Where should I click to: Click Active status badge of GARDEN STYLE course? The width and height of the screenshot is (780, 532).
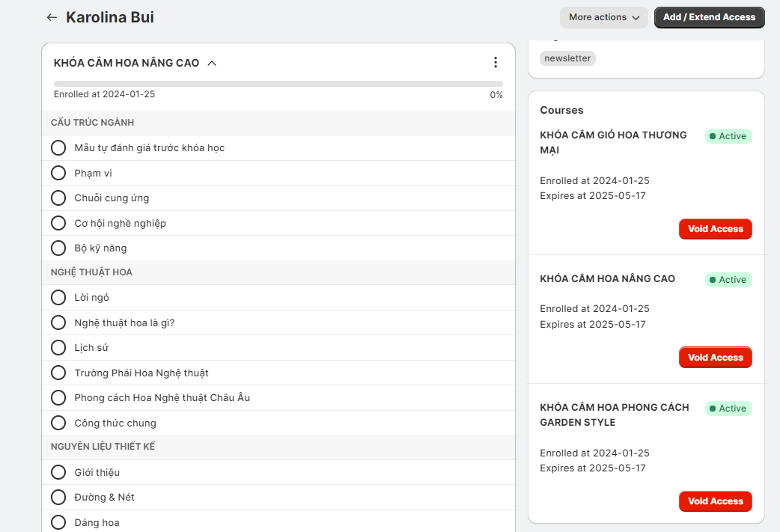728,409
